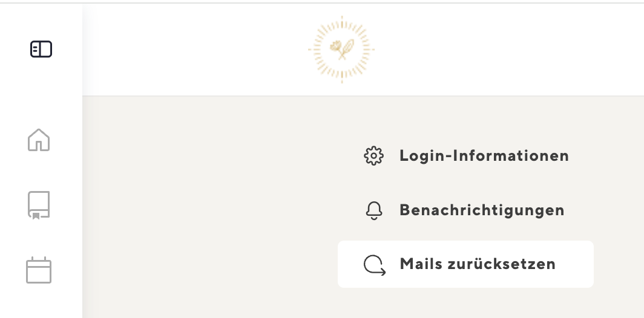This screenshot has height=318, width=644.
Task: Click the curved arrow icon for Mails zurücksetzen
Action: click(375, 265)
